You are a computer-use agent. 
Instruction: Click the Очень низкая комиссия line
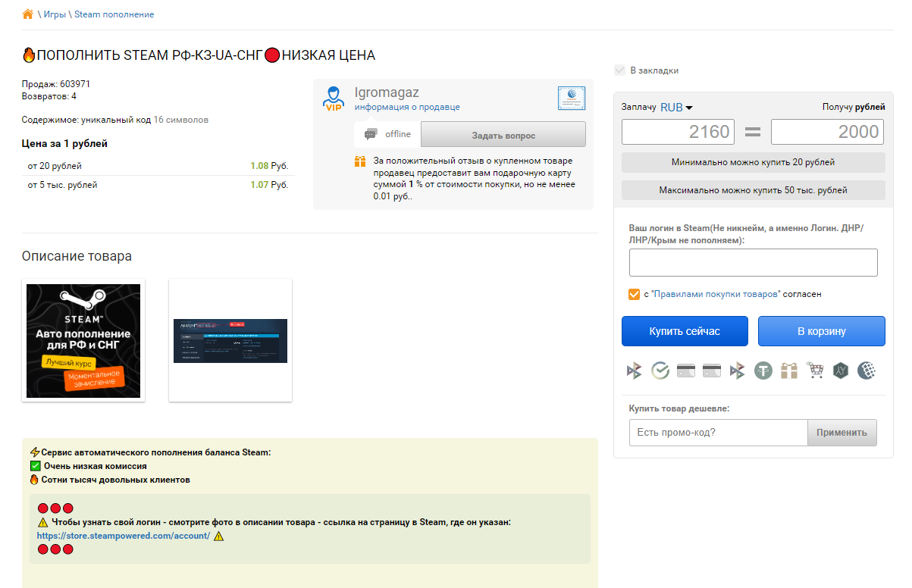[x=95, y=466]
